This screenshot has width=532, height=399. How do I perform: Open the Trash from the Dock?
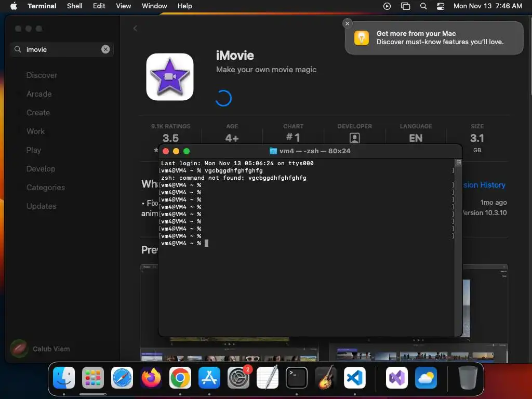click(468, 378)
